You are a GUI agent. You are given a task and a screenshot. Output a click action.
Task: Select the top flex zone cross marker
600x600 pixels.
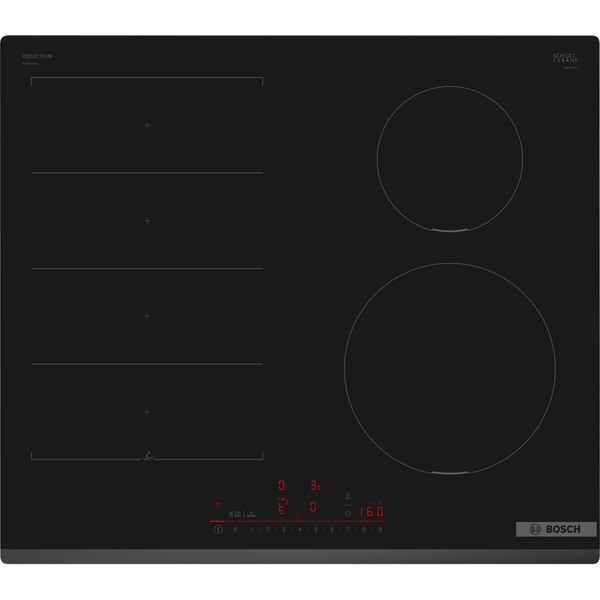coord(147,125)
